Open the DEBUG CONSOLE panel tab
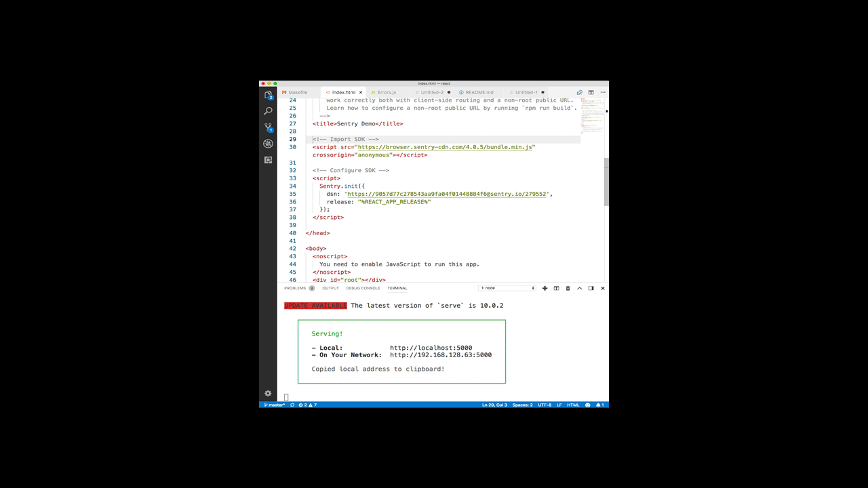The height and width of the screenshot is (488, 868). coord(363,288)
